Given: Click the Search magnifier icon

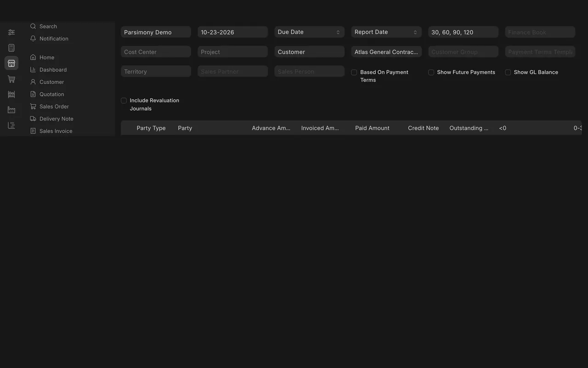Looking at the screenshot, I should [x=33, y=26].
